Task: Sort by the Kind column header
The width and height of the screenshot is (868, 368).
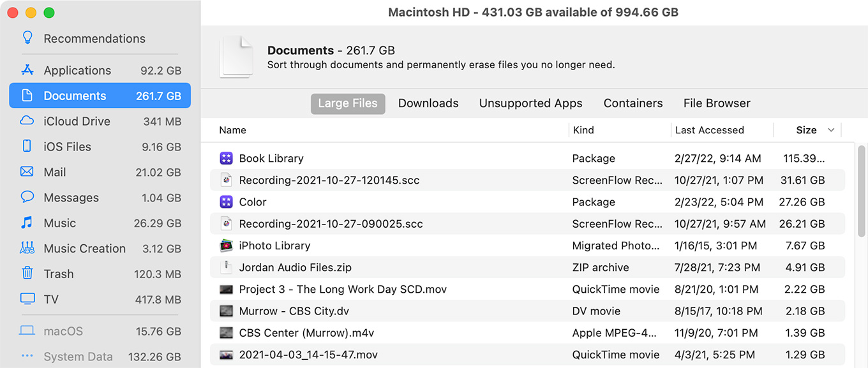Action: pos(583,130)
